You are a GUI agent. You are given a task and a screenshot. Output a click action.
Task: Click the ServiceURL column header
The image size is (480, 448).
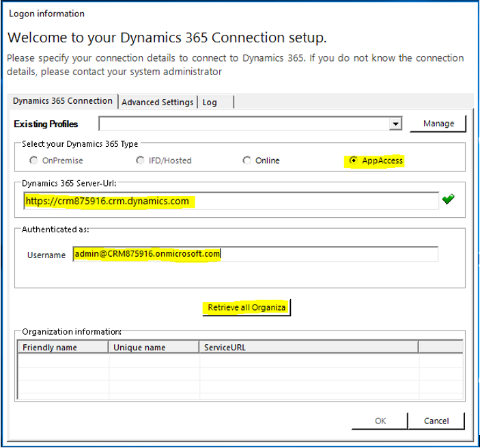(x=309, y=347)
